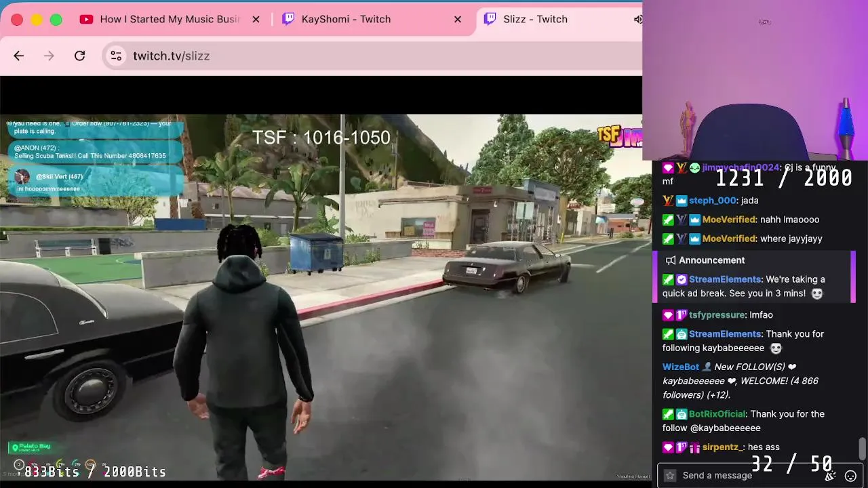Click the stream video player
The image size is (868, 488).
(321, 297)
